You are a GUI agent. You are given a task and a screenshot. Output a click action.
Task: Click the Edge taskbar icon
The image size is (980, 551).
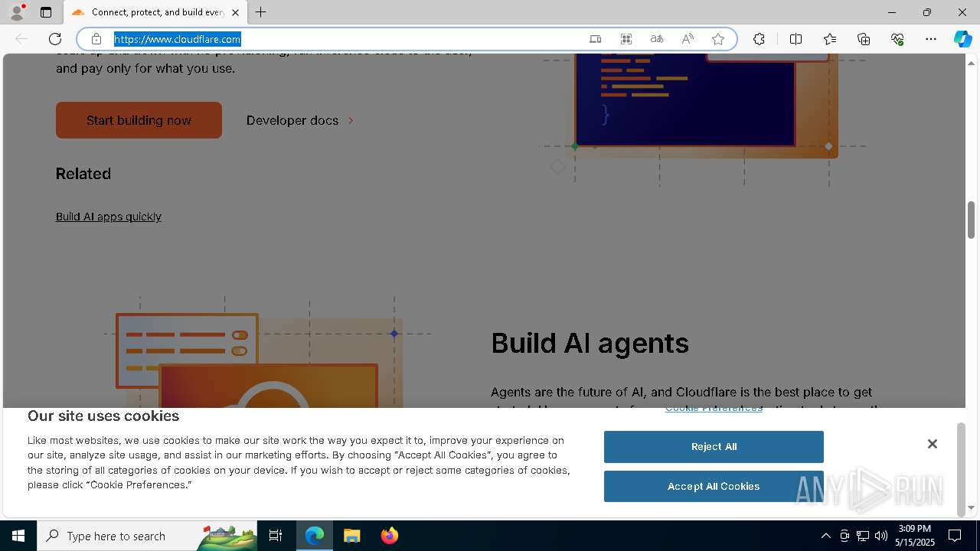point(315,536)
